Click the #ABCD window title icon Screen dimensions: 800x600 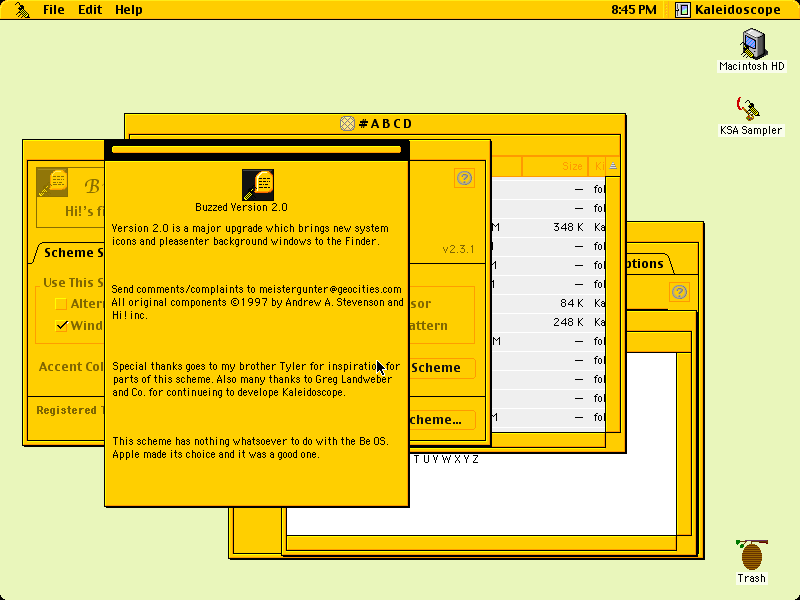(x=347, y=123)
